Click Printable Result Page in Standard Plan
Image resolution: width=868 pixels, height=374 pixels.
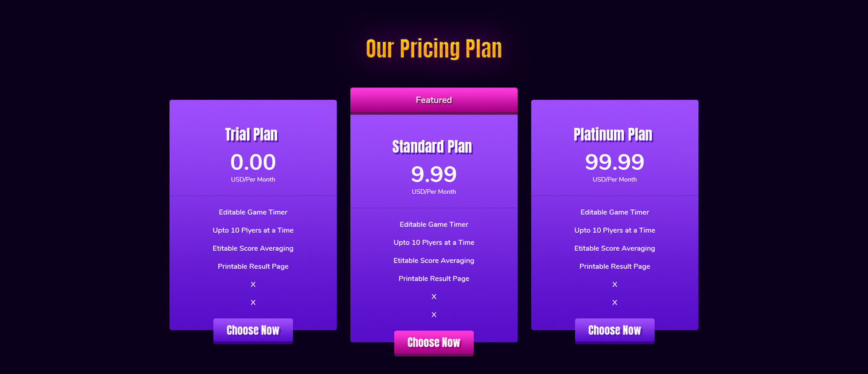point(434,279)
